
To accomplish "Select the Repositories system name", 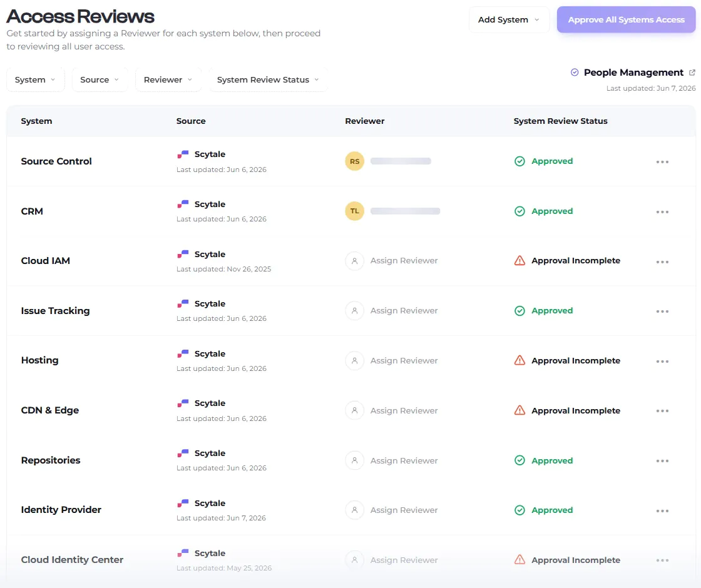I will 51,460.
